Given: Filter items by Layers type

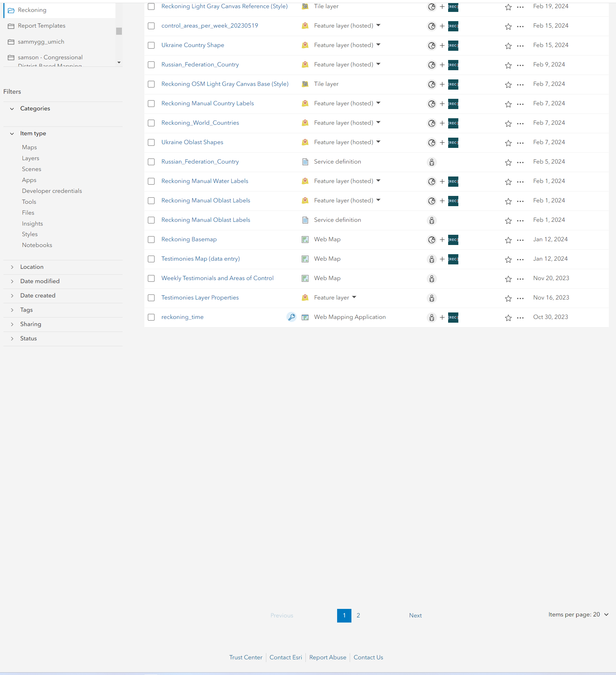Looking at the screenshot, I should (30, 158).
